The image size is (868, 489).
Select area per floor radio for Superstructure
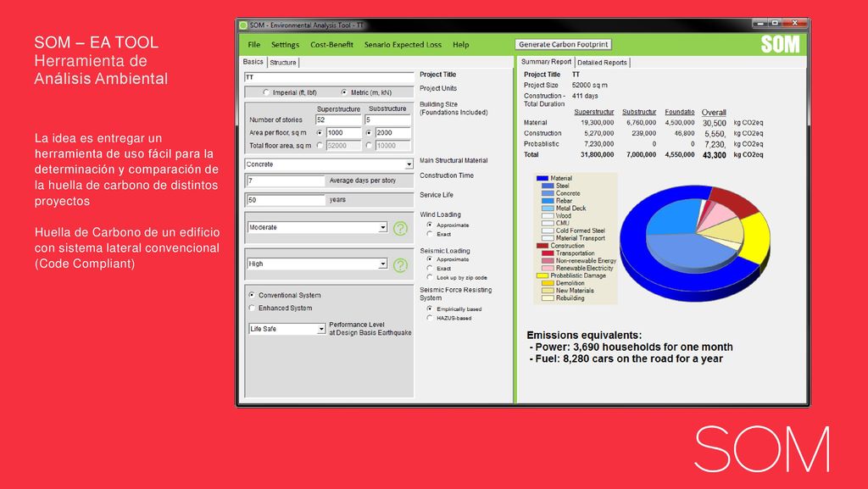(320, 133)
